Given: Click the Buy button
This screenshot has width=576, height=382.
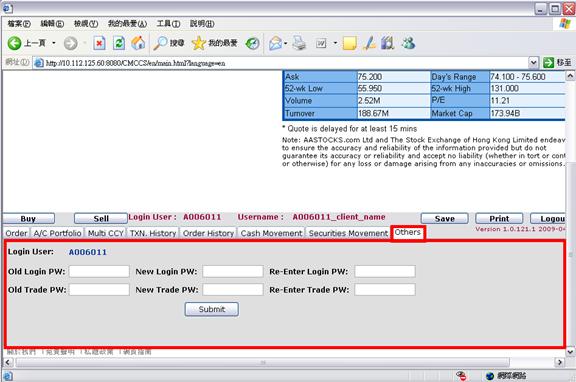Looking at the screenshot, I should click(x=28, y=219).
